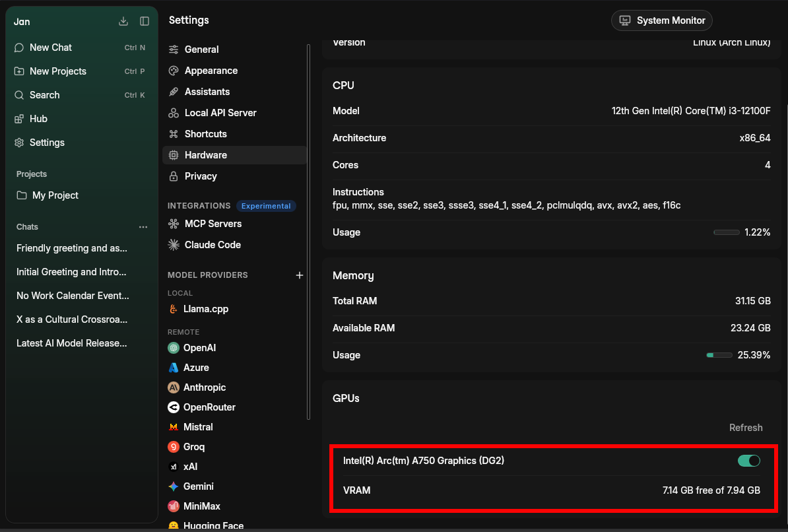Click the Search magnifier icon
788x532 pixels.
click(x=19, y=95)
